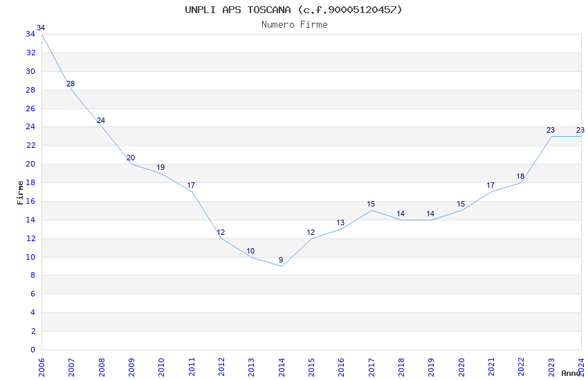Image resolution: width=588 pixels, height=380 pixels.
Task: Click the y-axis tick value 20
Action: [30, 164]
